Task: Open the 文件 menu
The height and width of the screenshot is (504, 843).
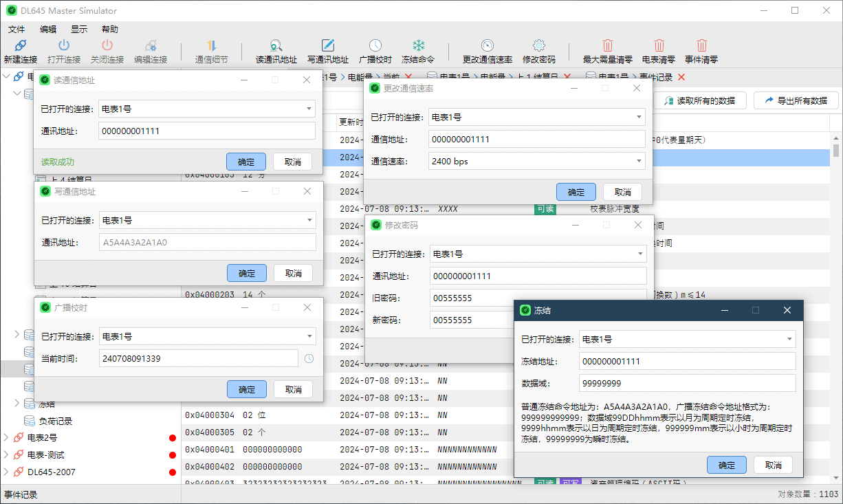Action: click(17, 30)
